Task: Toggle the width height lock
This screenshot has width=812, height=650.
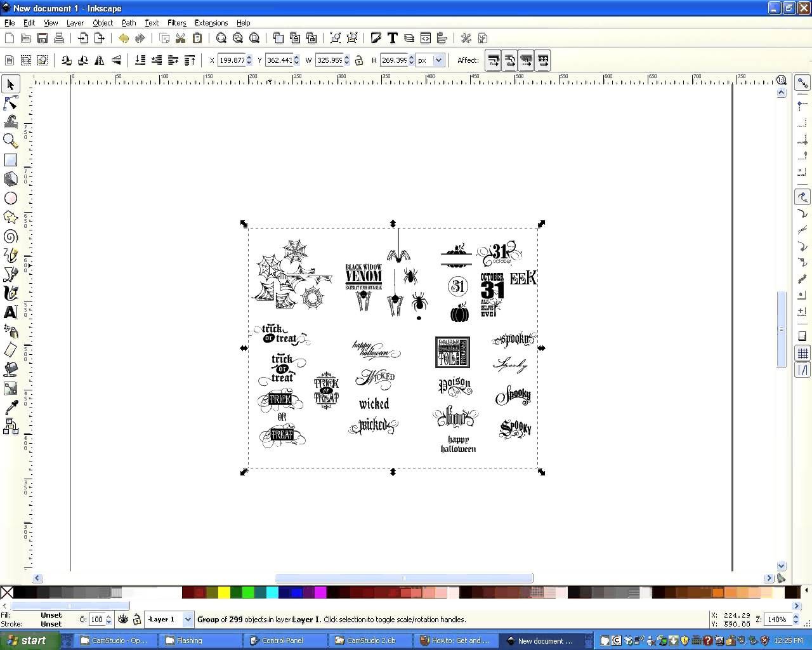Action: click(x=359, y=60)
